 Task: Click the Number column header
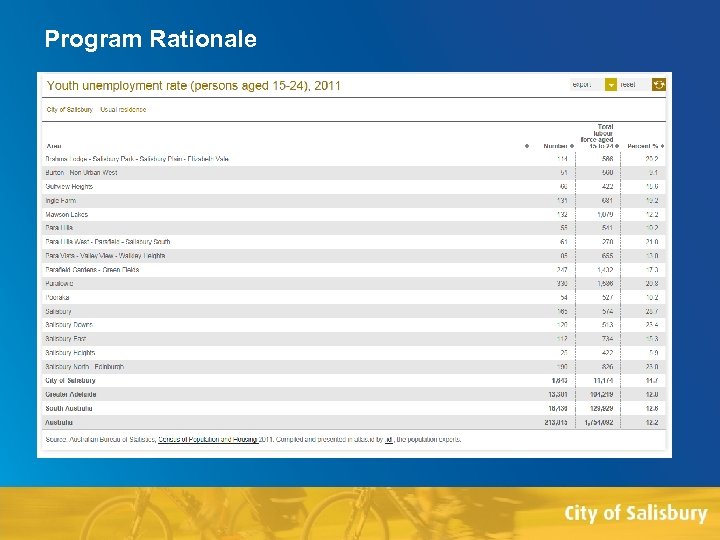(556, 146)
